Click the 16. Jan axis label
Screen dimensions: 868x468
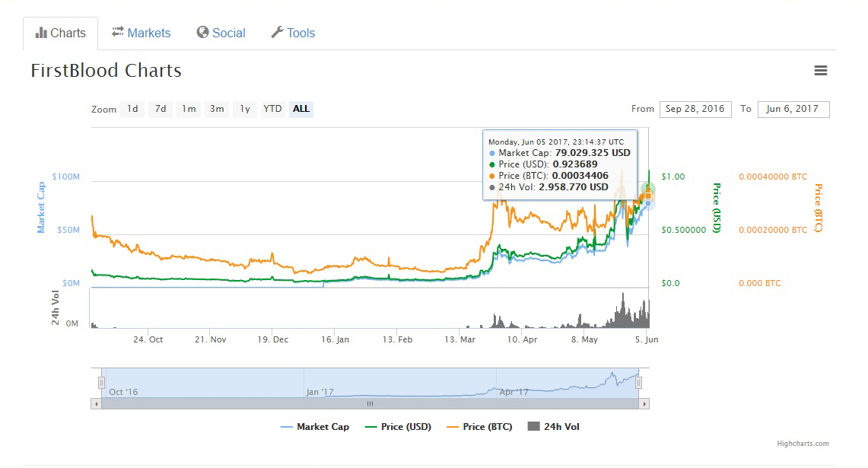click(335, 339)
